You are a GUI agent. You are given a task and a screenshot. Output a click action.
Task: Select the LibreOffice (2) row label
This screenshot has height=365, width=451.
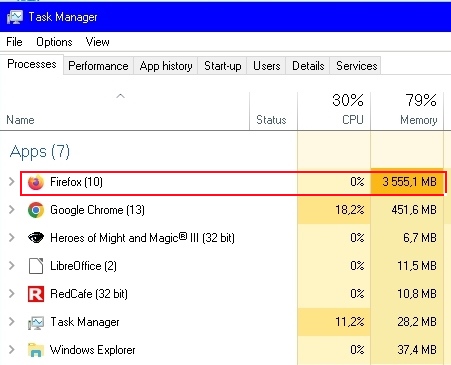pyautogui.click(x=83, y=266)
